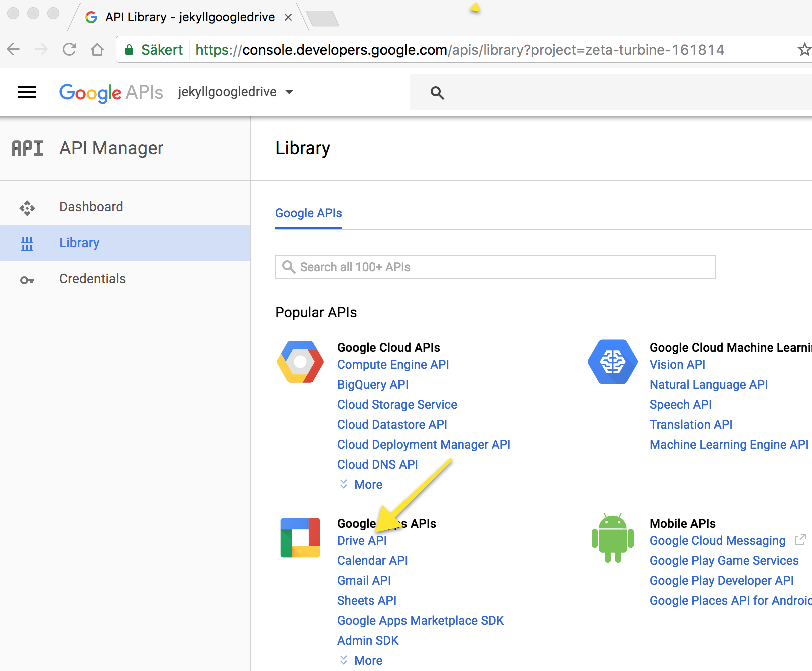This screenshot has height=671, width=812.
Task: Open the Speech API link
Action: click(x=681, y=405)
